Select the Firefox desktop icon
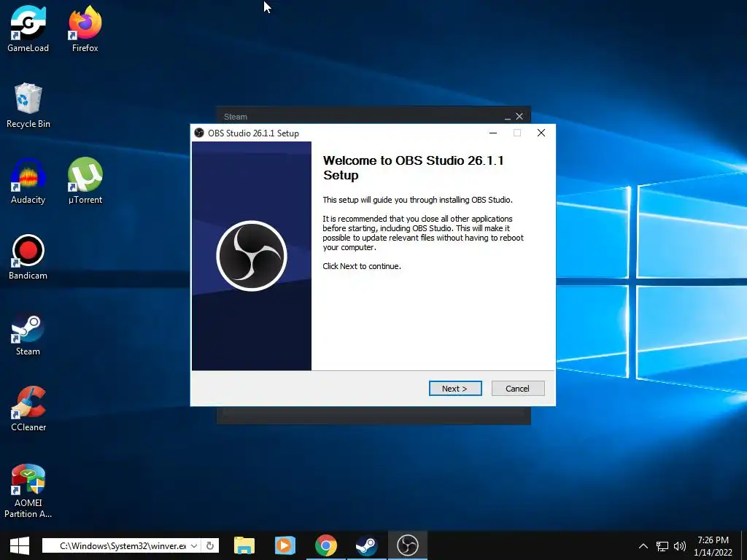This screenshot has height=560, width=747. point(85,28)
